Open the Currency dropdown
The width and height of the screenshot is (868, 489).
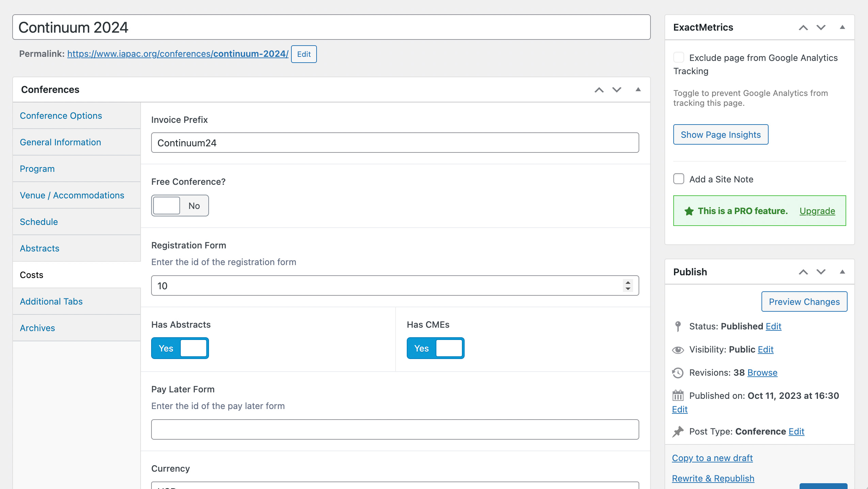(395, 486)
